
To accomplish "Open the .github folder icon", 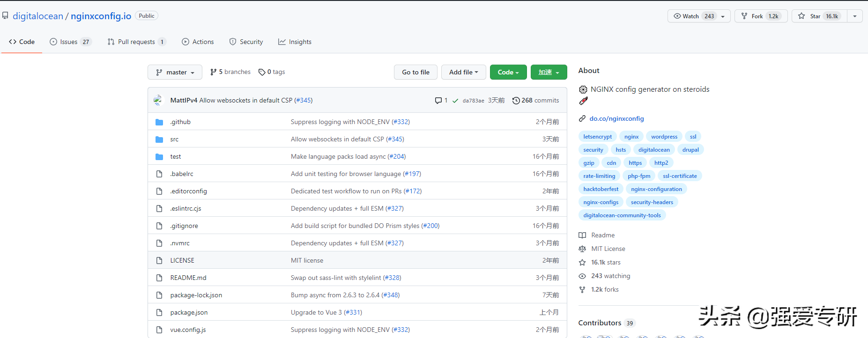I will pos(159,122).
